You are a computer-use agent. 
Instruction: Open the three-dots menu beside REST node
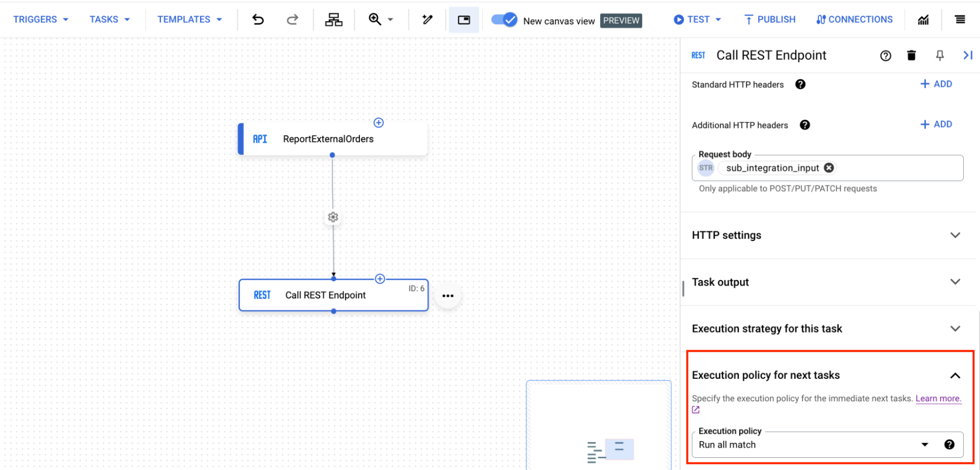[x=448, y=296]
